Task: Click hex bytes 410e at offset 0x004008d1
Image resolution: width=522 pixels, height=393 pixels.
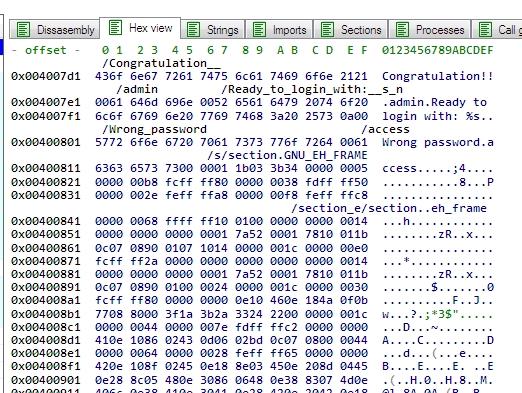Action: (109, 340)
